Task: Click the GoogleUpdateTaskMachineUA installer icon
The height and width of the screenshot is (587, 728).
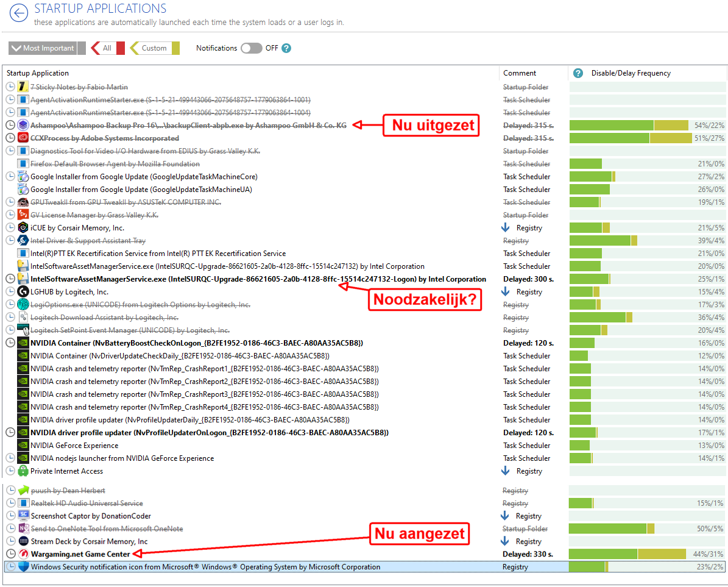Action: (23, 190)
